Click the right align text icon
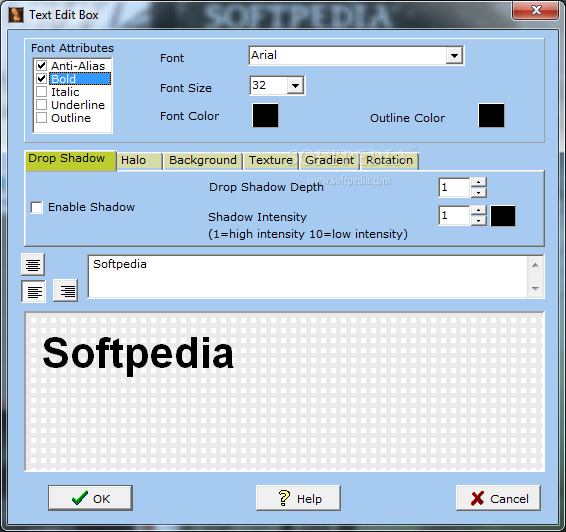This screenshot has height=532, width=566. click(x=65, y=290)
